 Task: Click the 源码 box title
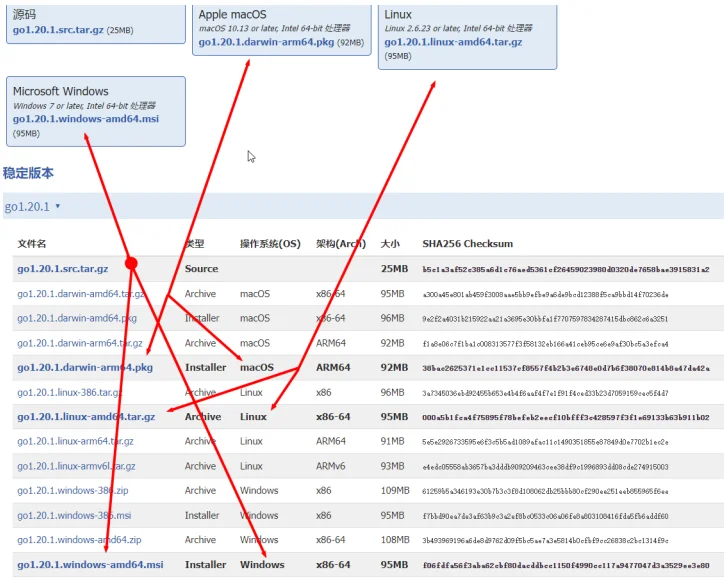(24, 14)
